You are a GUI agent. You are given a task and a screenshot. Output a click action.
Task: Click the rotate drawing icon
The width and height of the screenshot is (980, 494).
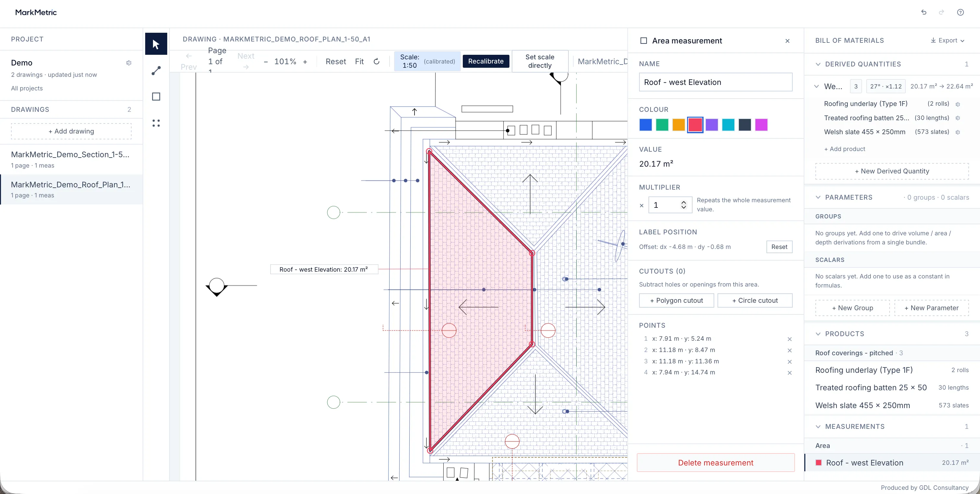[x=376, y=61]
